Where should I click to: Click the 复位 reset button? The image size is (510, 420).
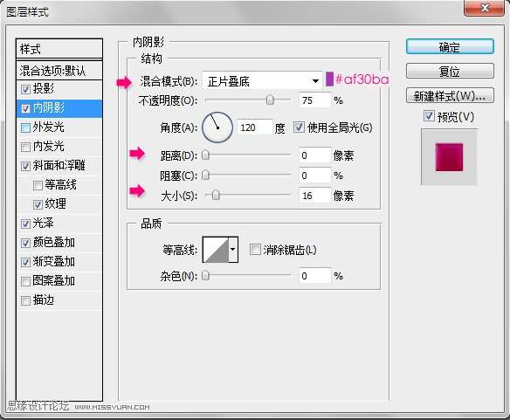pos(450,71)
